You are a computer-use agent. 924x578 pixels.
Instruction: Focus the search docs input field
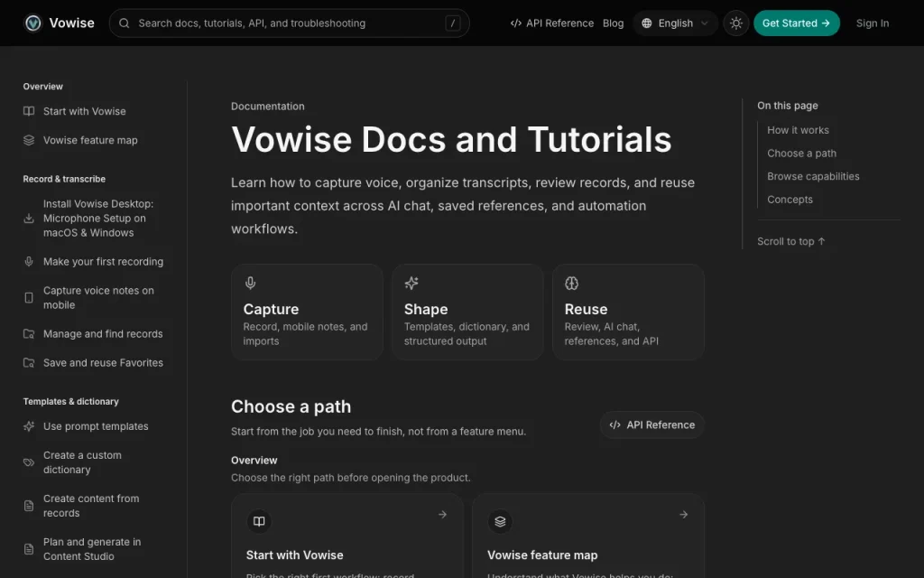point(289,23)
